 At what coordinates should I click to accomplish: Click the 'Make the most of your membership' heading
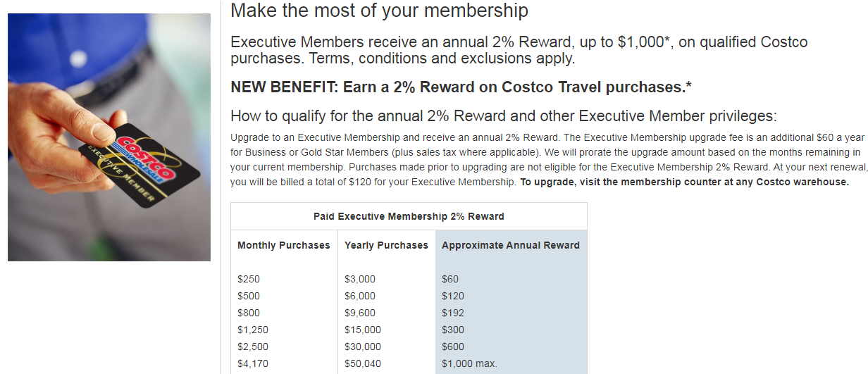pyautogui.click(x=379, y=11)
